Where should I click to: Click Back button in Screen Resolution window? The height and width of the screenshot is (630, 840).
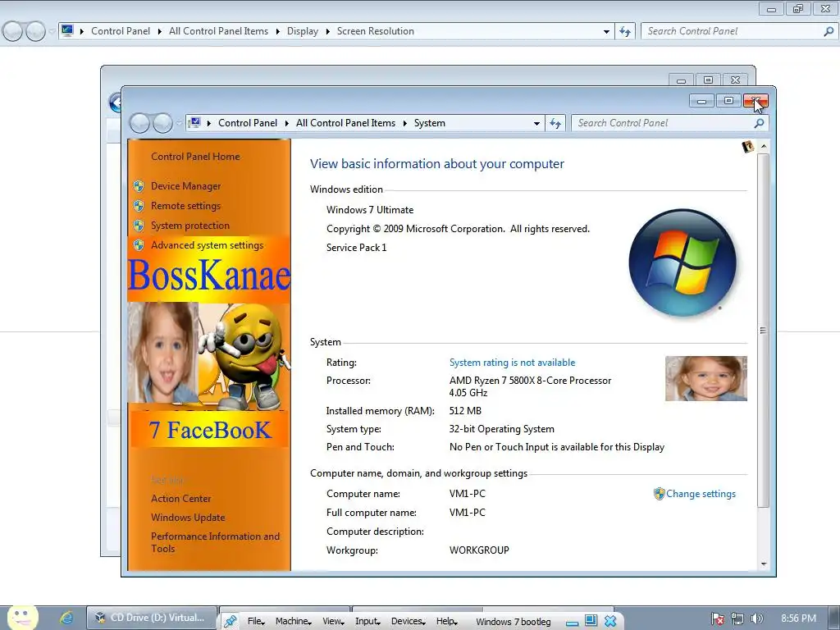coord(11,31)
